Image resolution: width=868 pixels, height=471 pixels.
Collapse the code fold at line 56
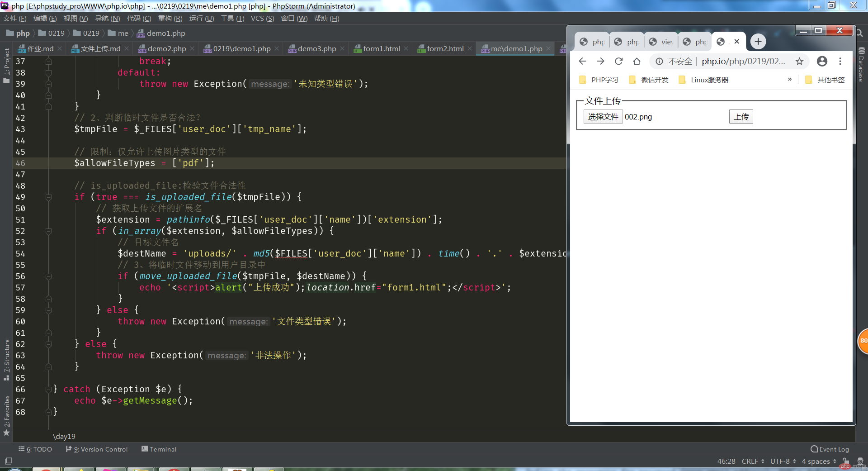(x=48, y=276)
